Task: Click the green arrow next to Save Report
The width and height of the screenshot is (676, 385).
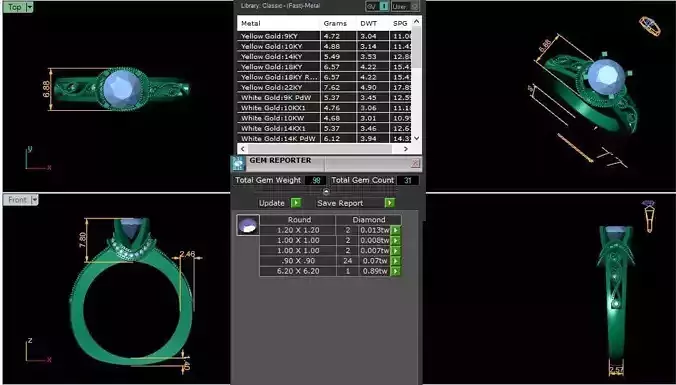Action: [389, 203]
